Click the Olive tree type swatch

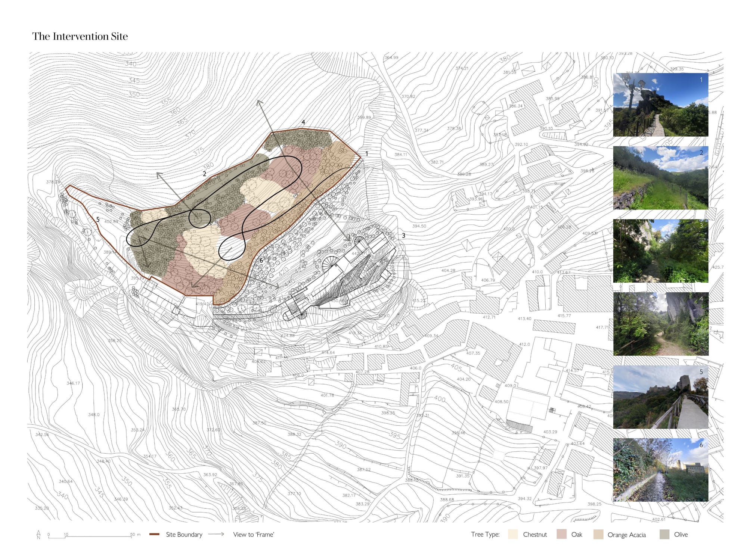664,534
